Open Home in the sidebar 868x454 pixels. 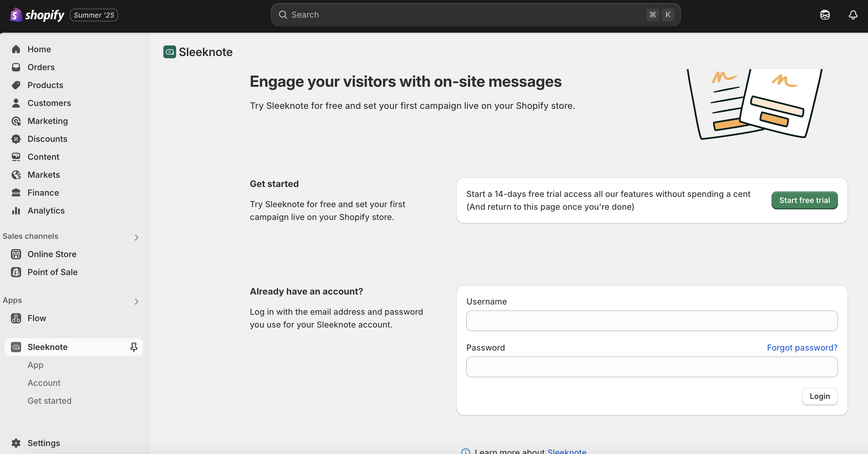(x=39, y=49)
